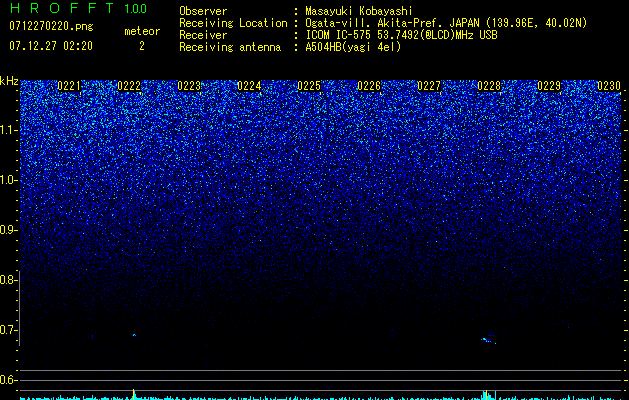The image size is (629, 400).
Task: Click the 1.1 kHz axis label
Action: click(x=8, y=130)
